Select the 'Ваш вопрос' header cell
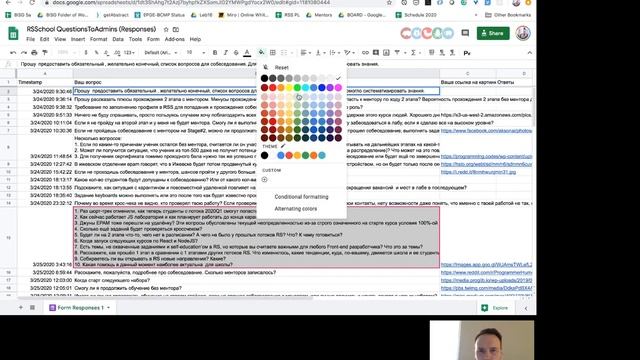640x360 pixels. click(x=256, y=82)
